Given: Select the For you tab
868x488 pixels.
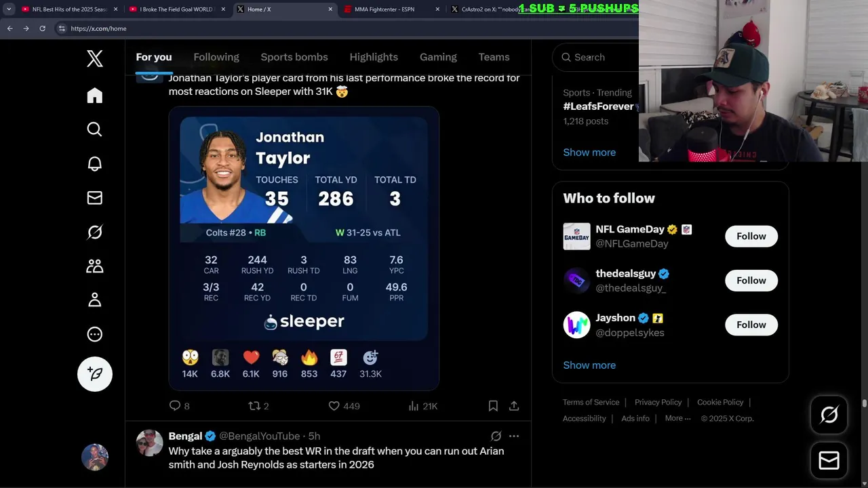Looking at the screenshot, I should 154,57.
